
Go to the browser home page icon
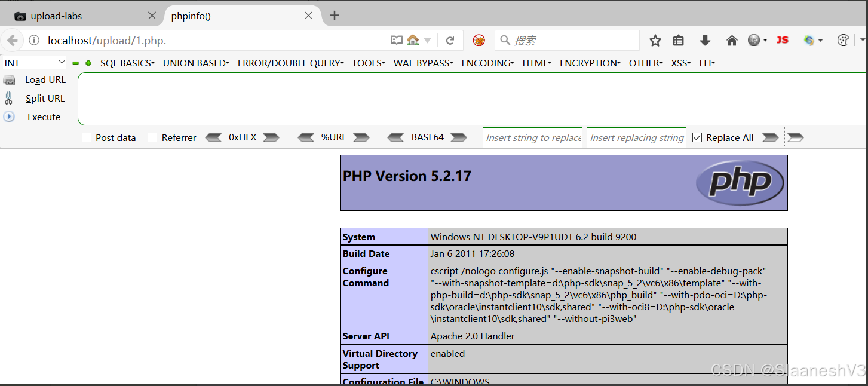tap(732, 40)
